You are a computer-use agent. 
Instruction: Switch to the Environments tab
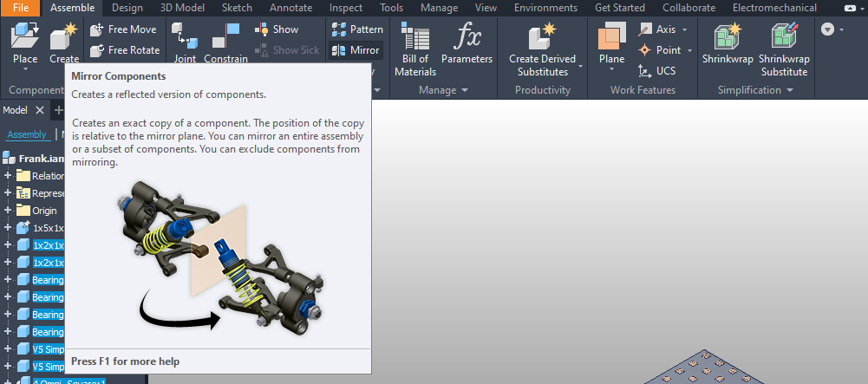[x=545, y=8]
